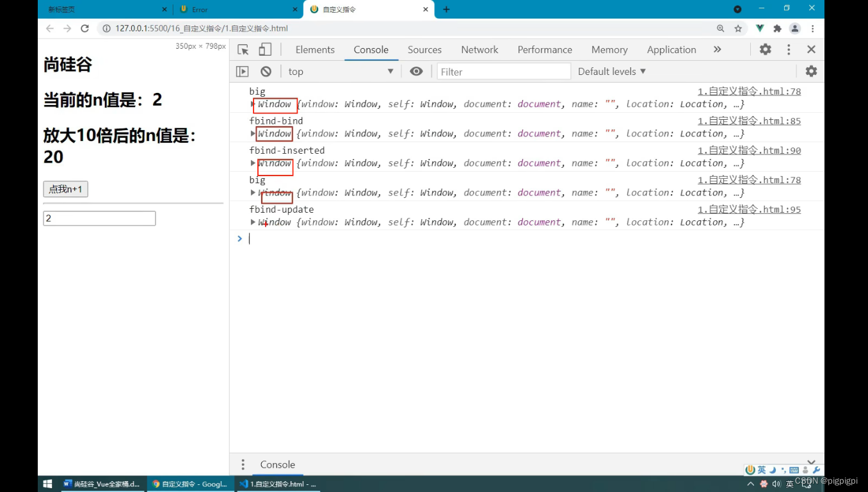Open the Application tab
Image resolution: width=868 pixels, height=492 pixels.
click(x=671, y=49)
